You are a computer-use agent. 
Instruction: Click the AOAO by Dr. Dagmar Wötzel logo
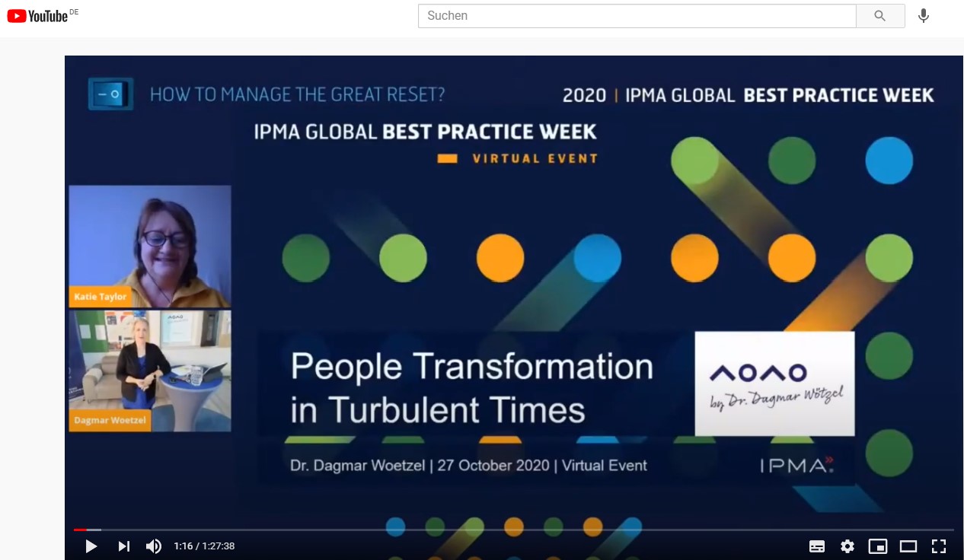coord(774,383)
